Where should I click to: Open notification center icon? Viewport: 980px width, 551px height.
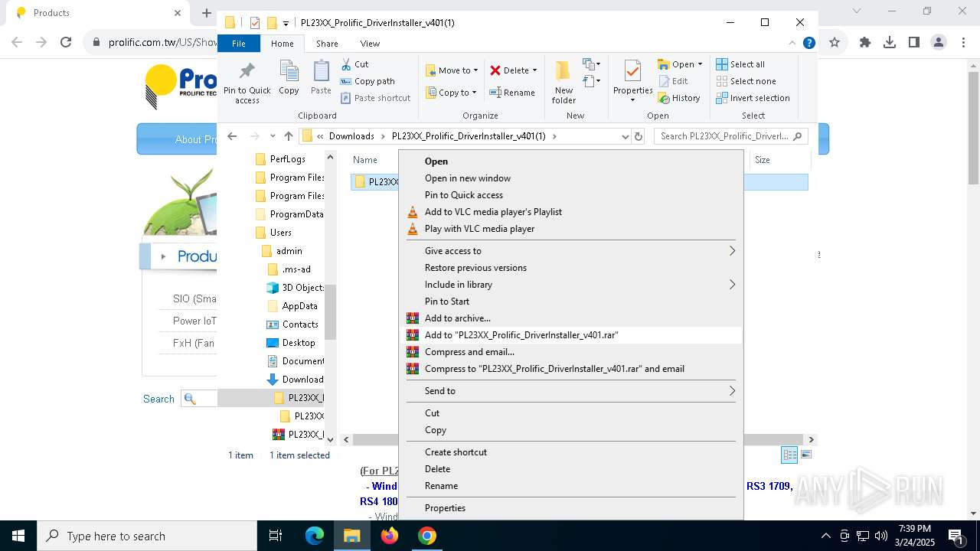coord(955,536)
